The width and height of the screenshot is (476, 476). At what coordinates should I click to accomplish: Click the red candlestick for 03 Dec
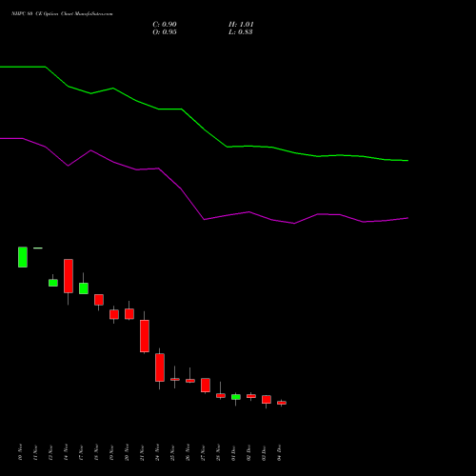(x=267, y=399)
